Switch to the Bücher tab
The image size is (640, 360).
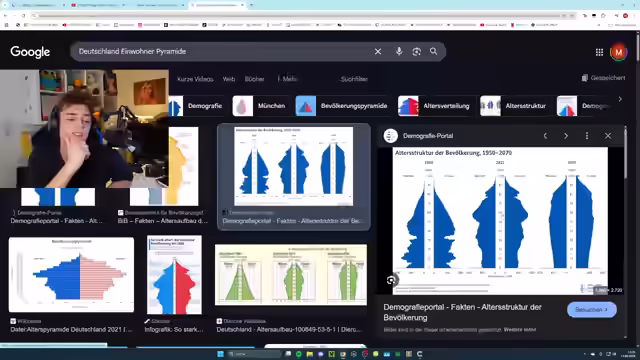click(254, 79)
